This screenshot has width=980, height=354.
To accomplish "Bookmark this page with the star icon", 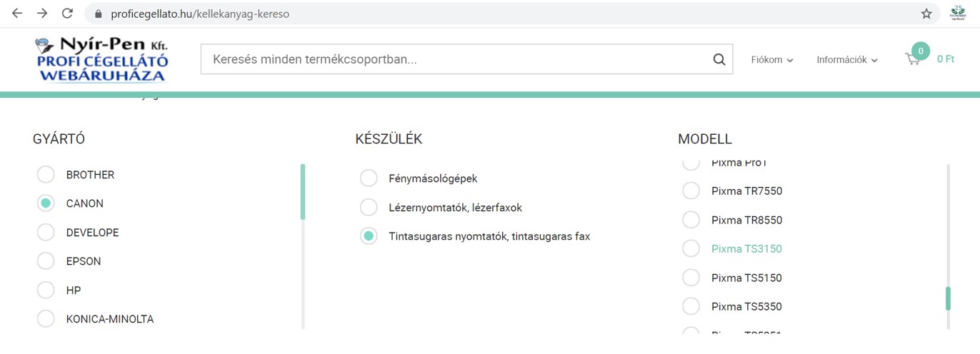I will pos(926,14).
